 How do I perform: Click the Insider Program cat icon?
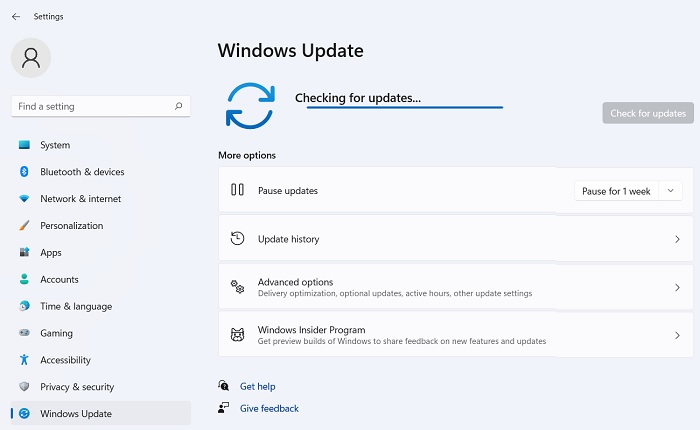point(237,335)
